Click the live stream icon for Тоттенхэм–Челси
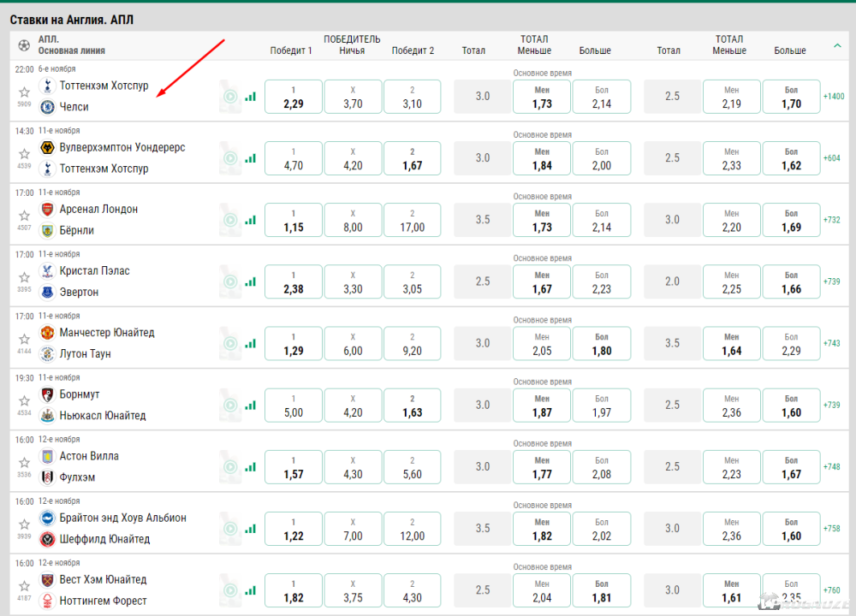This screenshot has width=856, height=616. pos(230,97)
